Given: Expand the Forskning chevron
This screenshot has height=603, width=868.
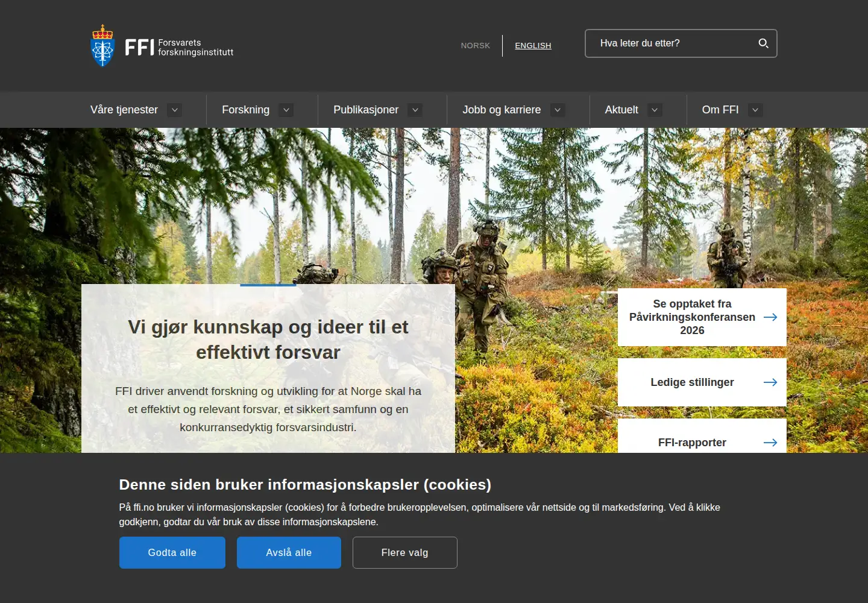Looking at the screenshot, I should coord(286,110).
